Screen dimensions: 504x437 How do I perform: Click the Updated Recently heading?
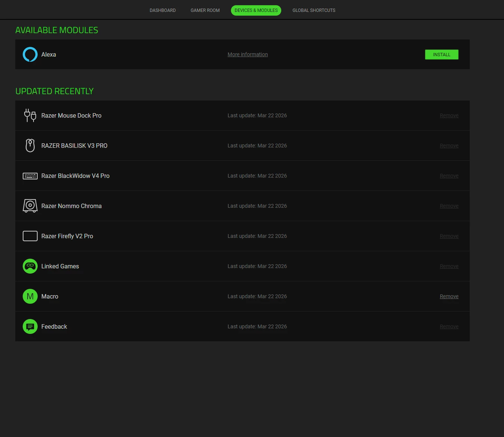(x=54, y=91)
